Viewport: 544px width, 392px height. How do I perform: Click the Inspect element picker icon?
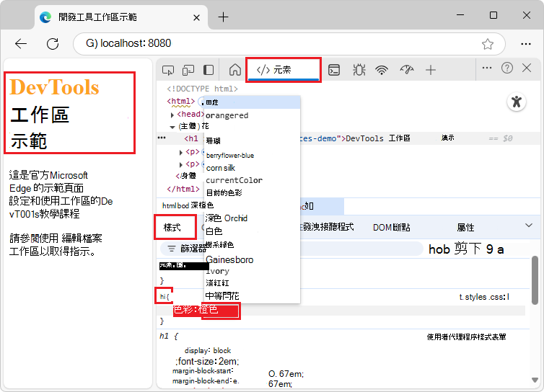(168, 70)
